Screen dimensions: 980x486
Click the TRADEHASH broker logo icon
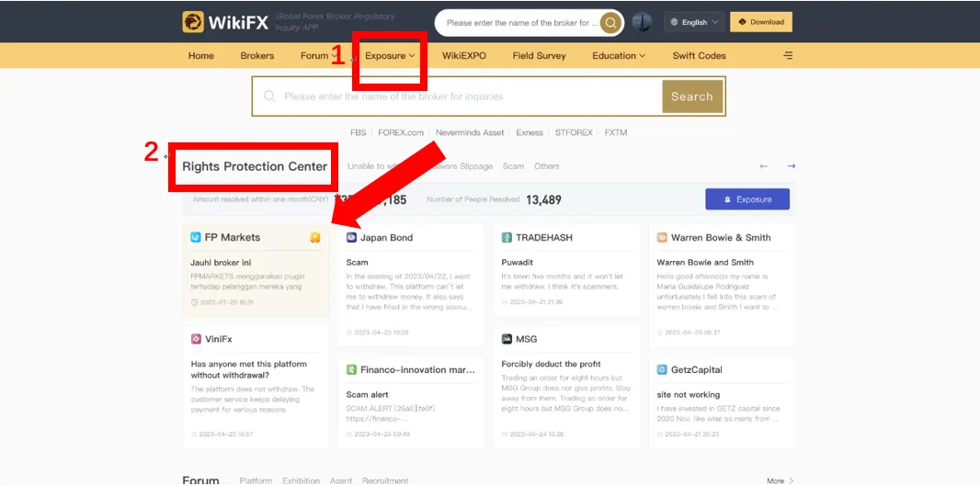[x=507, y=237]
